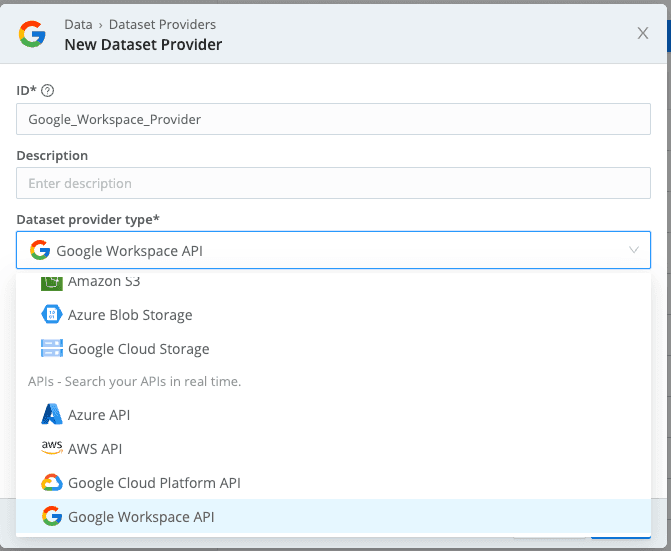671x551 pixels.
Task: Go to the Dataset Providers breadcrumb
Action: (x=160, y=24)
